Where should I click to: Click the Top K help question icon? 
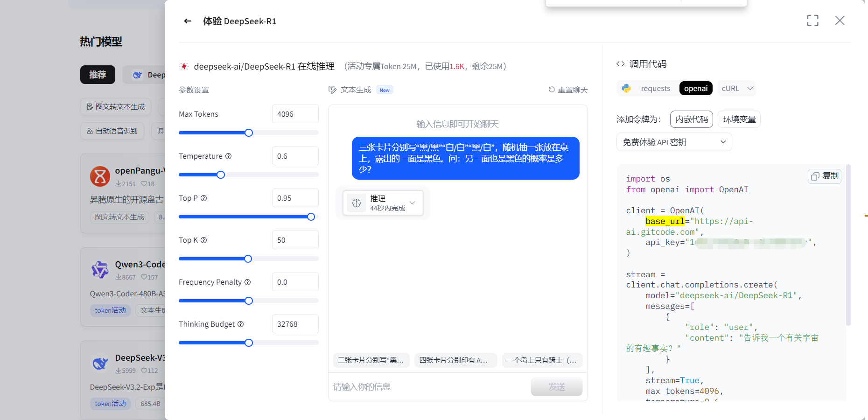(203, 240)
